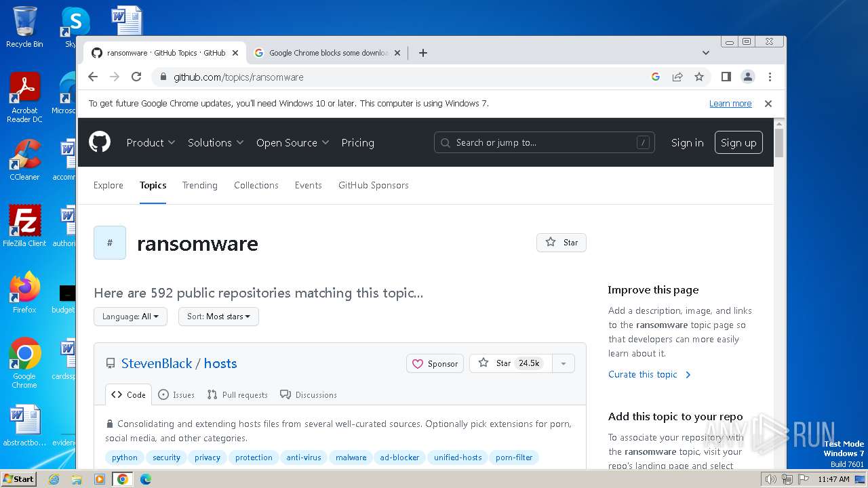The height and width of the screenshot is (488, 868).
Task: Switch to Trending tab
Action: point(200,185)
